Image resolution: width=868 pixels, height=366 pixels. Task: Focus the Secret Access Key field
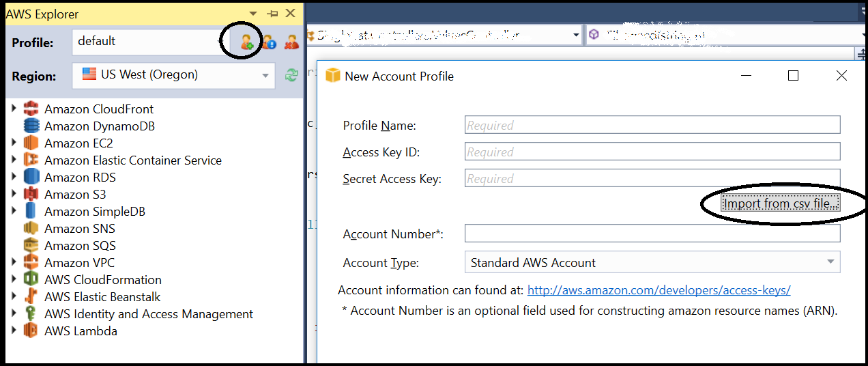click(x=652, y=178)
